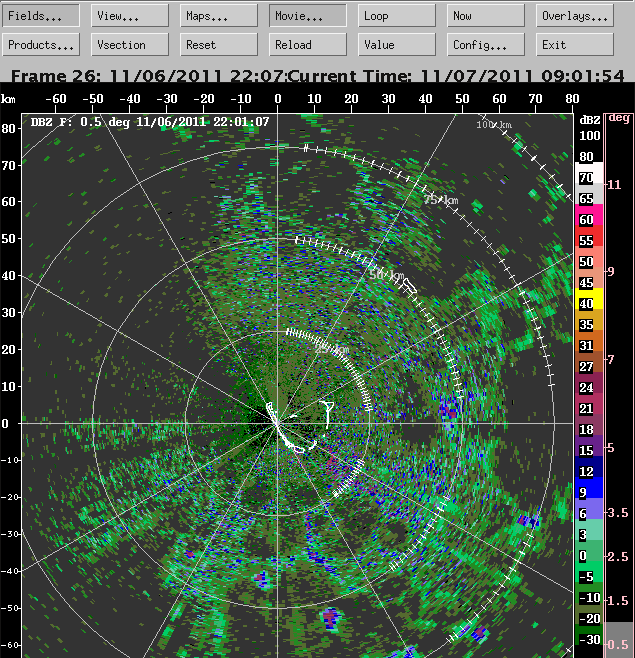635x658 pixels.
Task: Select the 65 dBZ grey color swatch
Action: click(589, 194)
